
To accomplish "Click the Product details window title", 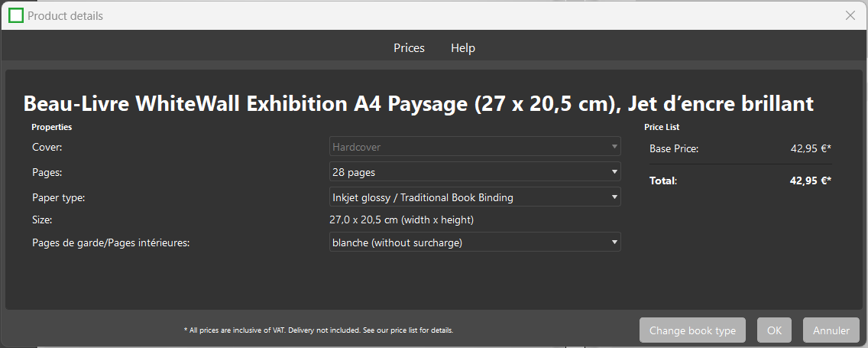I will coord(65,16).
